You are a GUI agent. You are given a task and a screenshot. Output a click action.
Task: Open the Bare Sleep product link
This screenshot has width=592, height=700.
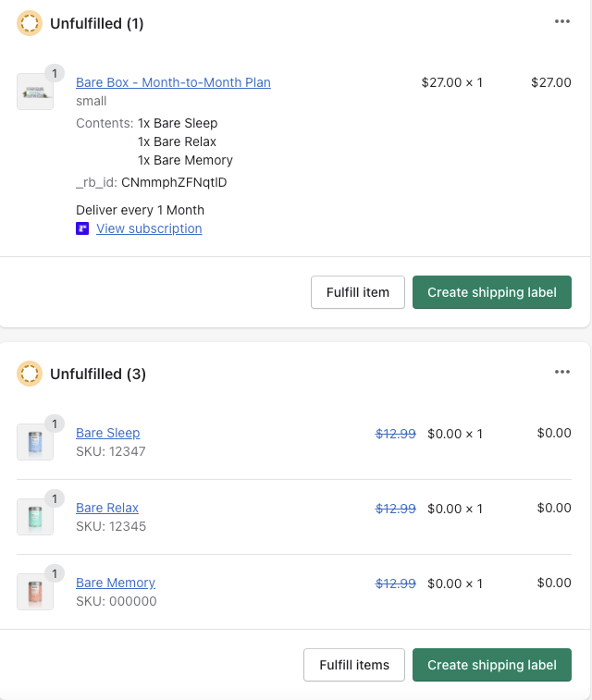tap(107, 433)
